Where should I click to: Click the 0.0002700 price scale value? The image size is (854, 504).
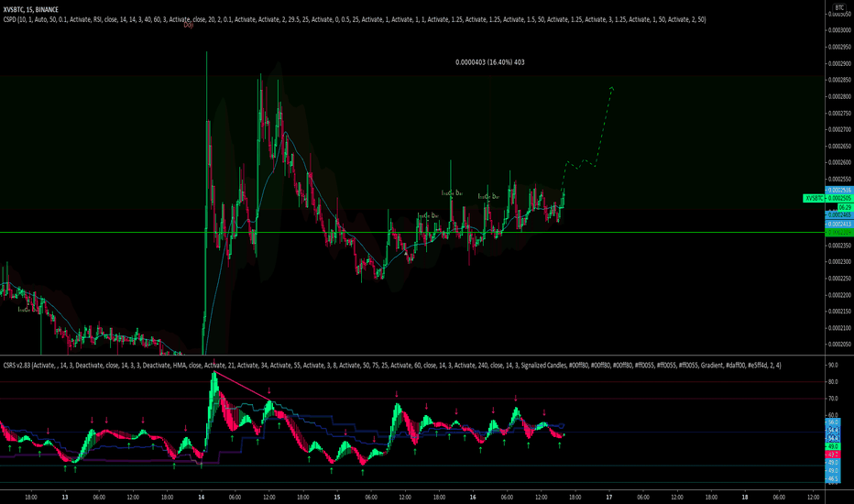[x=839, y=130]
